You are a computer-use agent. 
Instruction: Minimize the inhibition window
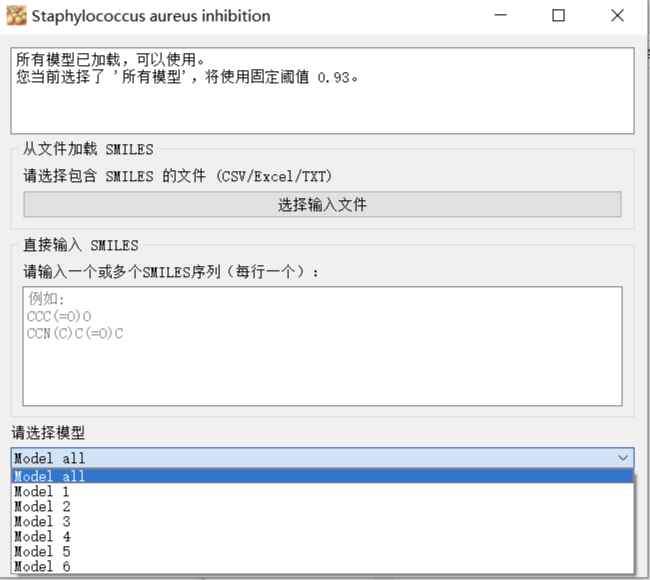tap(501, 16)
